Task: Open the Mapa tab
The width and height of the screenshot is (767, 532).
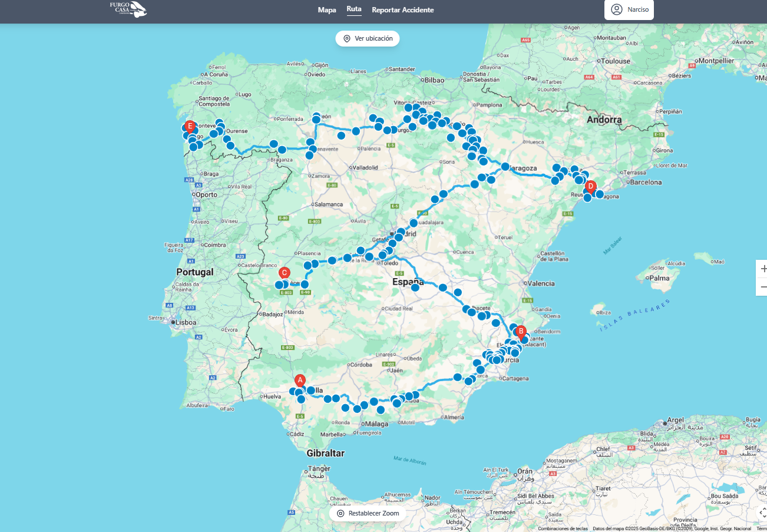Action: pos(327,10)
